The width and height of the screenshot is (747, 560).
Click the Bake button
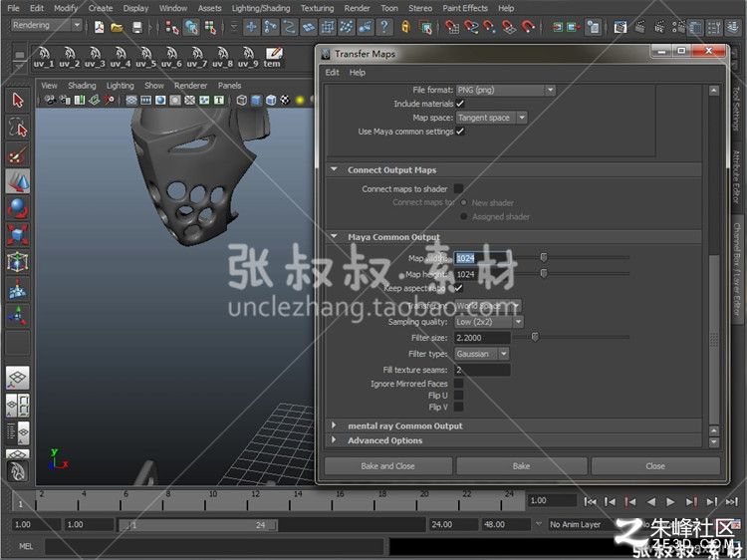[521, 466]
